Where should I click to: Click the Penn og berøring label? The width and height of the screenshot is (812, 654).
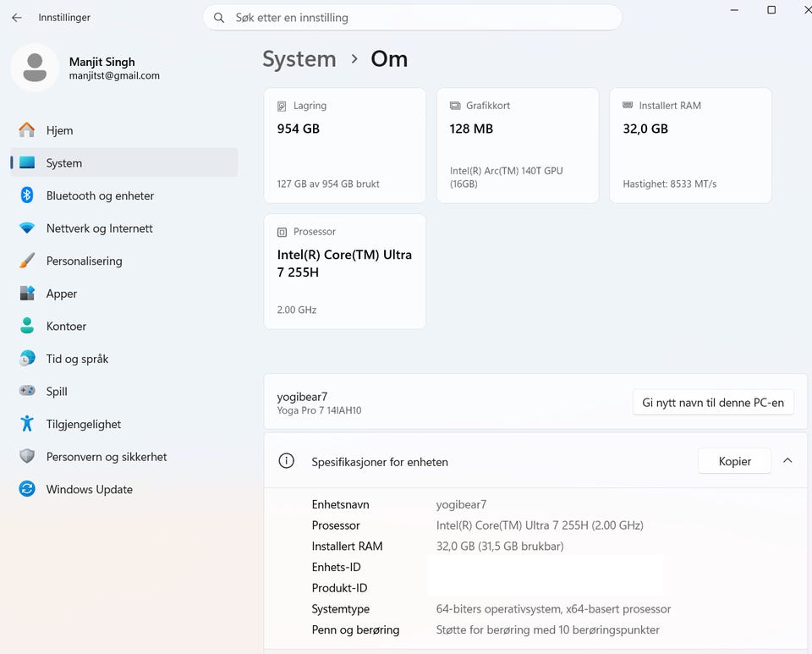click(x=355, y=629)
